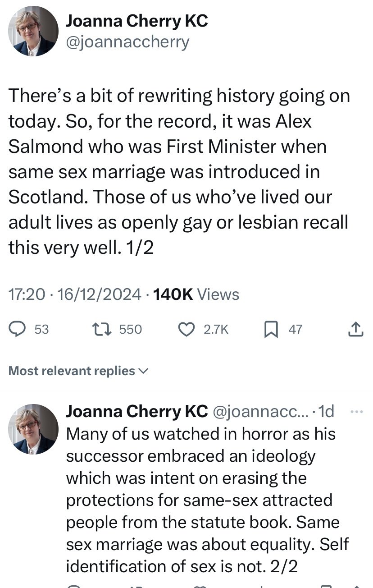Tap the 2.7K likes count
Viewport: 373px width, 588px height.
click(x=216, y=330)
